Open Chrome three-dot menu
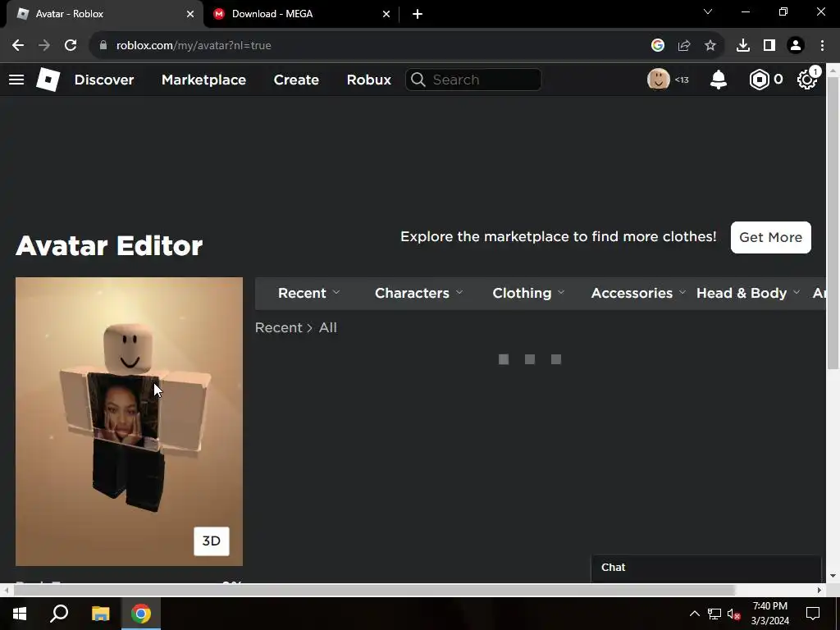Screen dimensions: 840x630 pyautogui.click(x=822, y=46)
